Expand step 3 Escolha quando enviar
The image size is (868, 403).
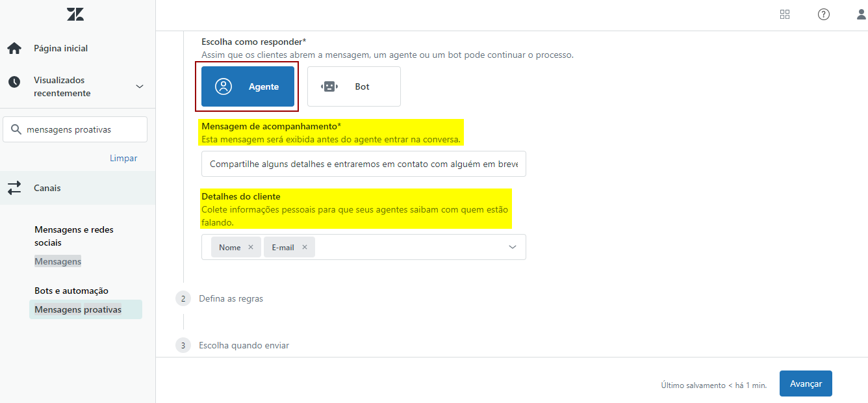pos(244,345)
